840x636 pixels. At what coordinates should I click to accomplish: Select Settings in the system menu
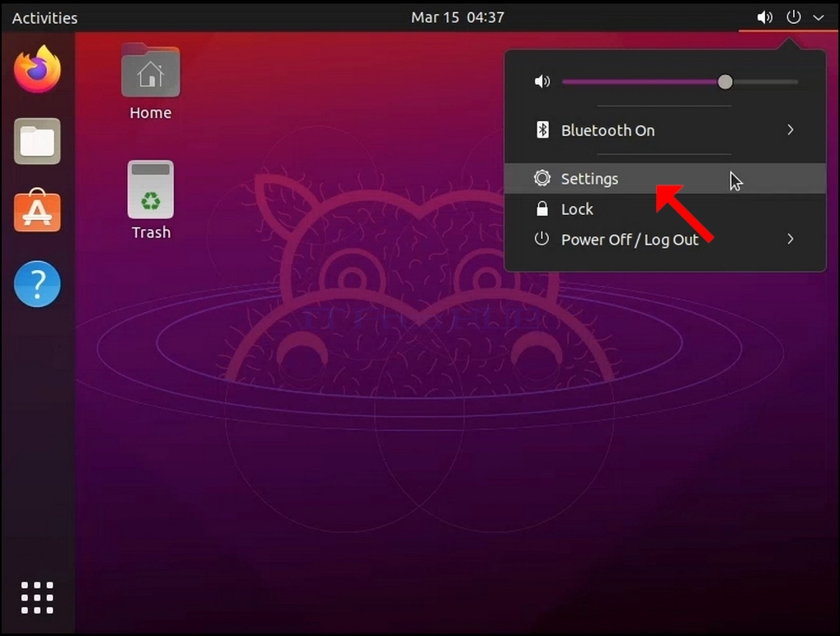coord(664,178)
